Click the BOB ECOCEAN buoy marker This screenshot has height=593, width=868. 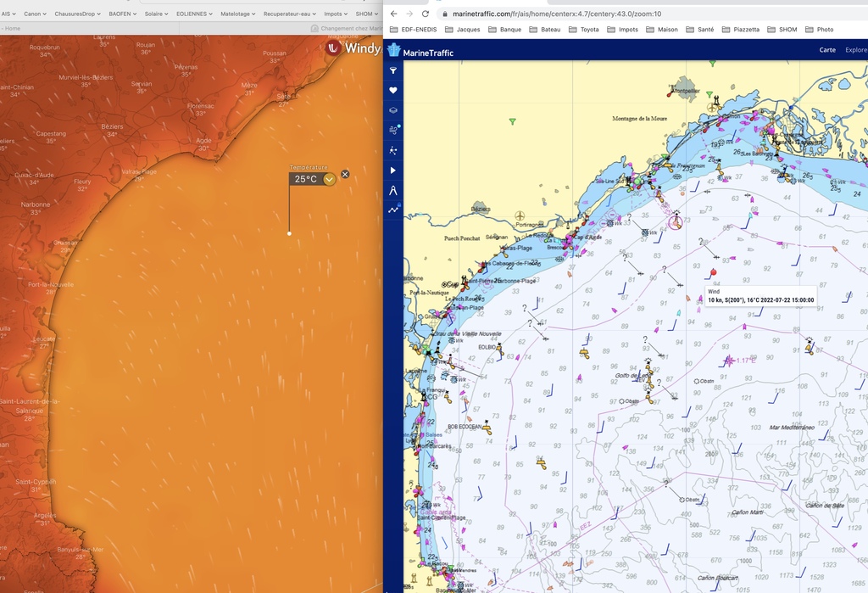tap(487, 428)
